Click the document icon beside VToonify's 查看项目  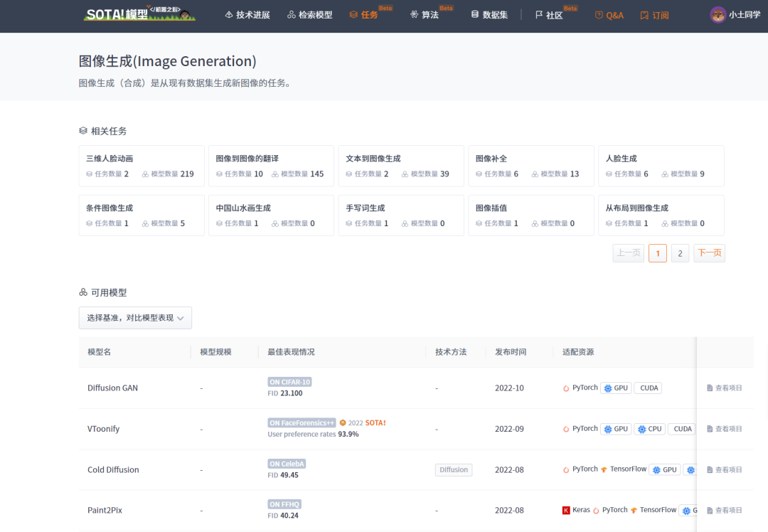point(709,428)
